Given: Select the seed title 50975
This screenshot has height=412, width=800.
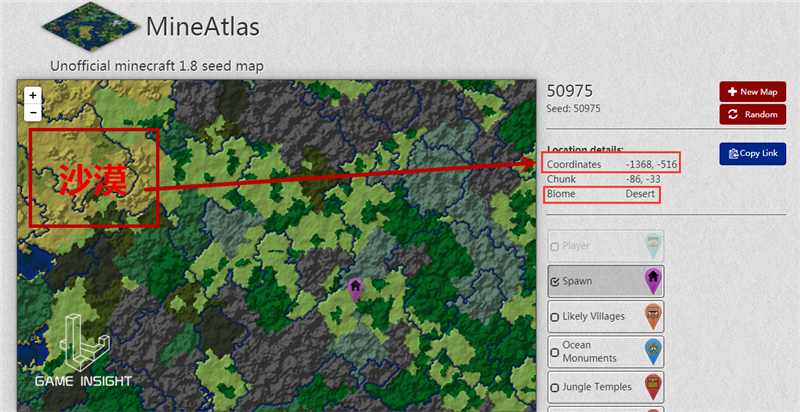Looking at the screenshot, I should pyautogui.click(x=570, y=91).
